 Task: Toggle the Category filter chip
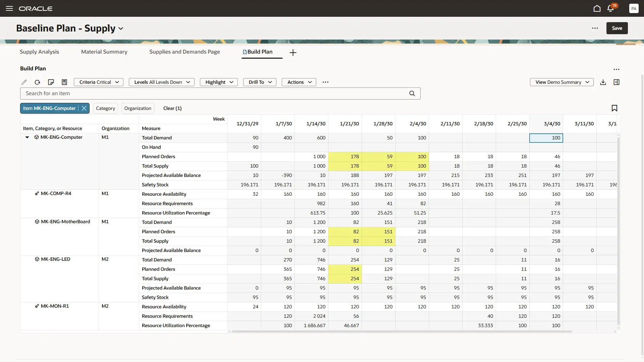tap(105, 108)
